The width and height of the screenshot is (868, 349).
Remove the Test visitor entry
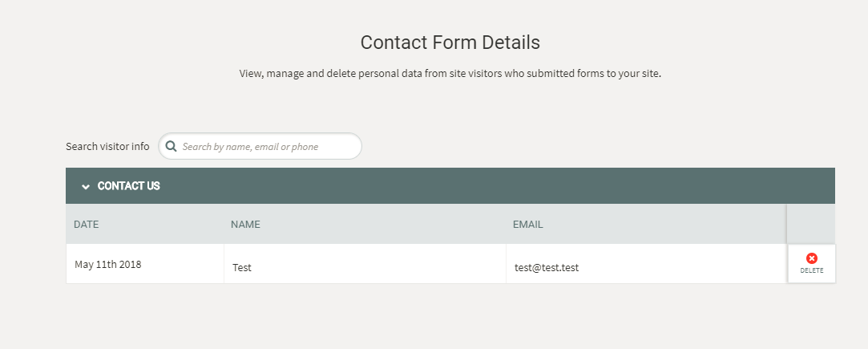click(x=812, y=264)
